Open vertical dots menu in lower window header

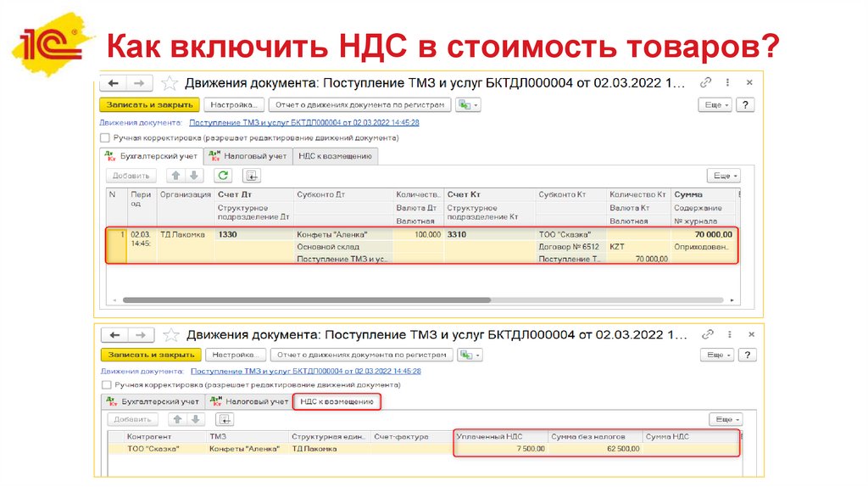pos(730,334)
